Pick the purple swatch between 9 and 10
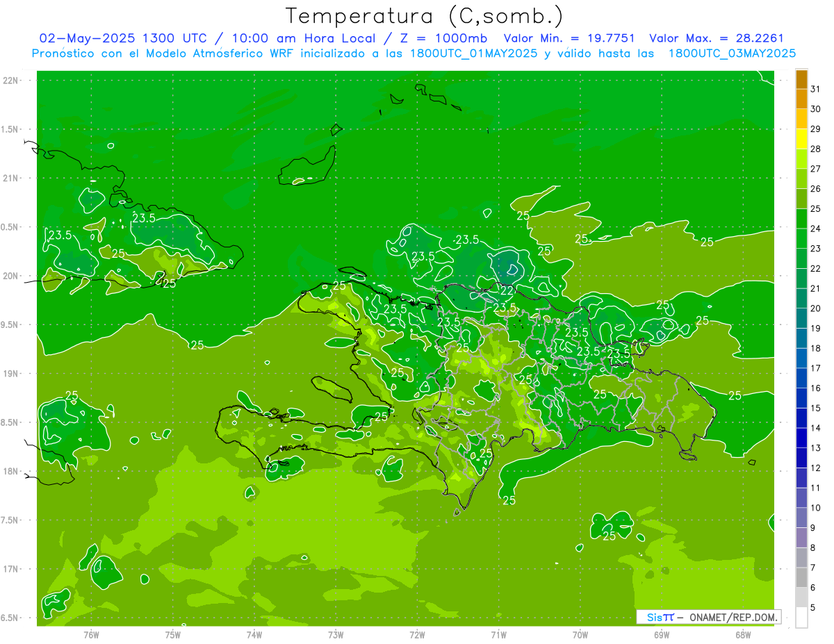This screenshot has height=644, width=834. 801,518
